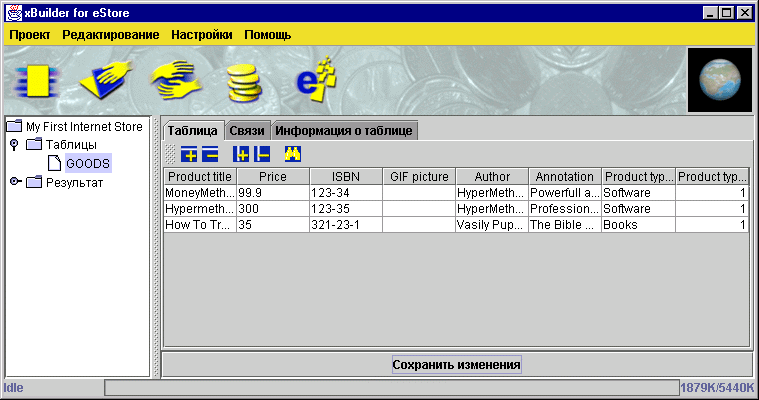The height and width of the screenshot is (400, 759).
Task: Click the Annotation column header
Action: coord(565,177)
